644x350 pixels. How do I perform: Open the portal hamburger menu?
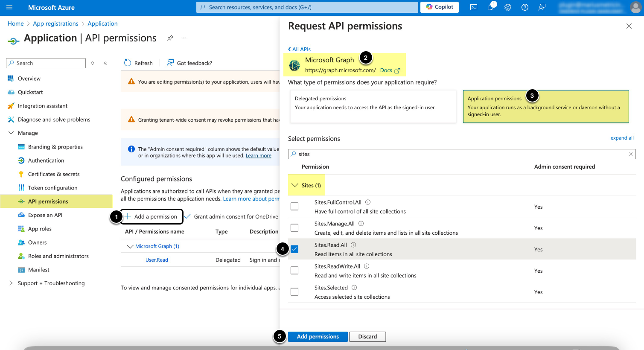coord(9,7)
